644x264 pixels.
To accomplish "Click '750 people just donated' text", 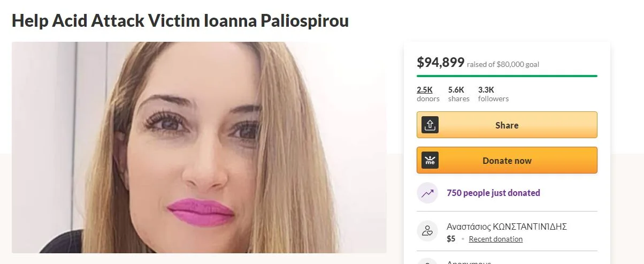I will [x=493, y=193].
